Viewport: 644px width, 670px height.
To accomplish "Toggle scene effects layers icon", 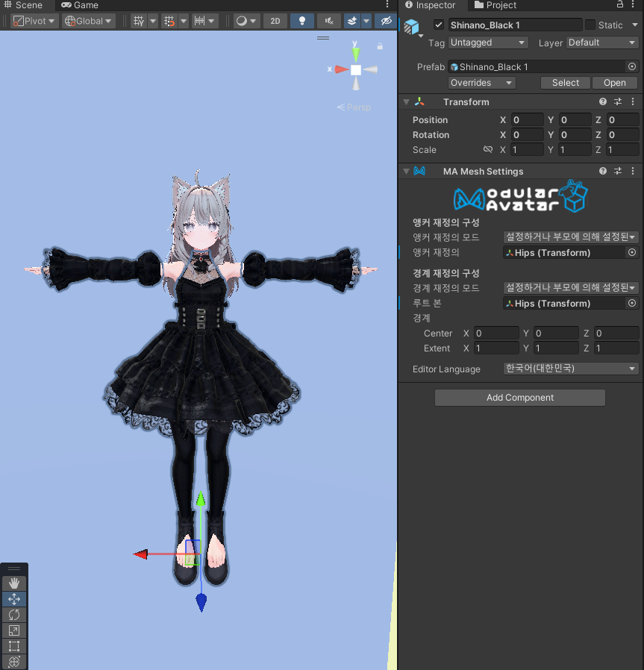I will (x=352, y=21).
